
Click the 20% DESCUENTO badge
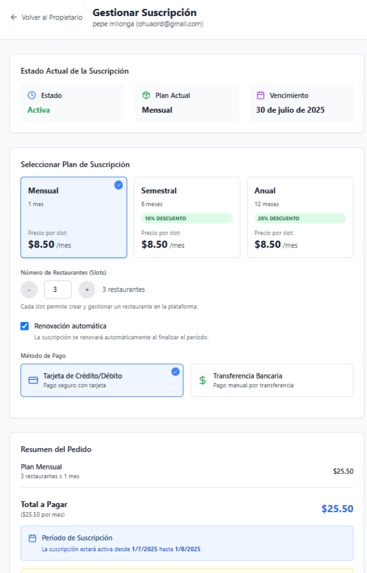tap(300, 218)
